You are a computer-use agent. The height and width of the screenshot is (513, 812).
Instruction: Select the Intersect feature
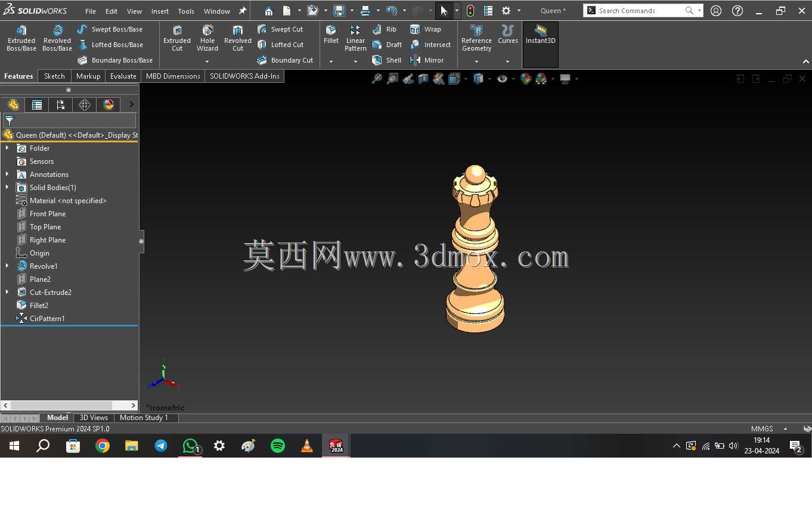click(430, 45)
